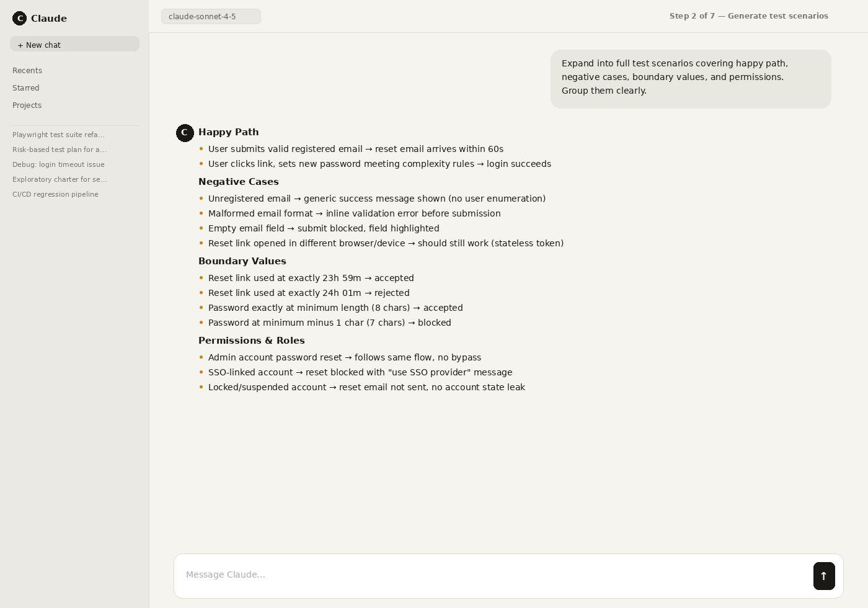Click the Permissions & Roles heading
This screenshot has width=868, height=608.
252,340
